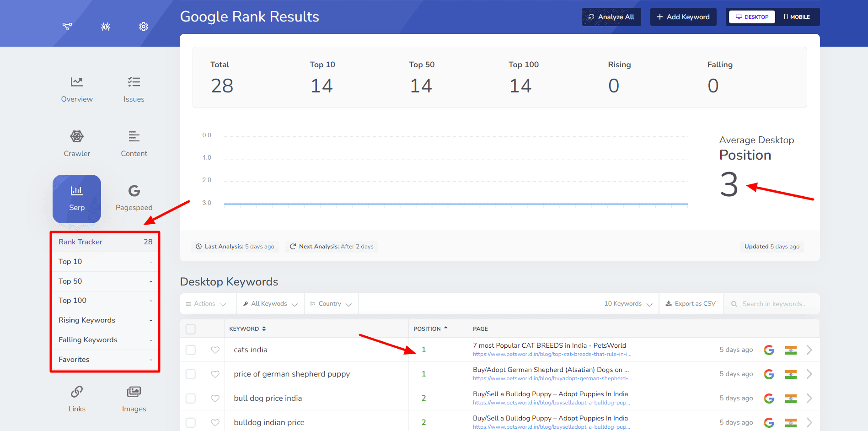Check 'price of german shepherd puppy' checkbox

[191, 374]
